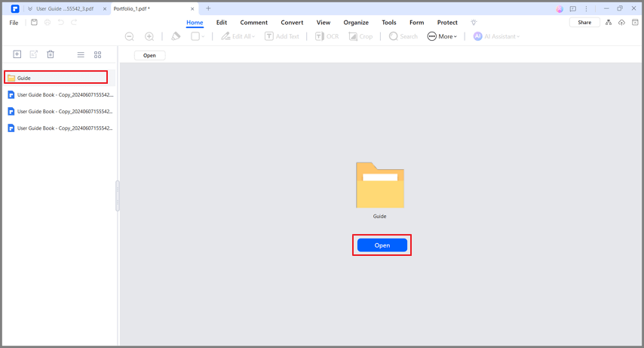The image size is (644, 348).
Task: Open the Tools tab
Action: [389, 23]
